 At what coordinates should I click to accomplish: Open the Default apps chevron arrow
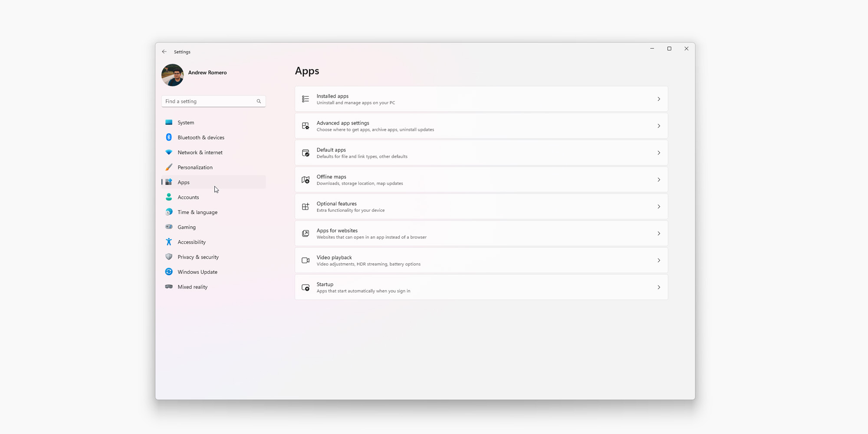(658, 153)
